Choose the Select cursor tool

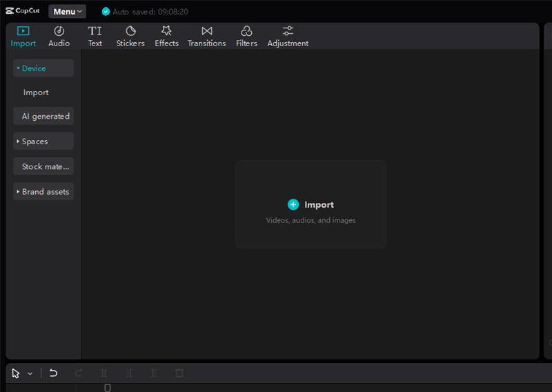click(x=16, y=373)
